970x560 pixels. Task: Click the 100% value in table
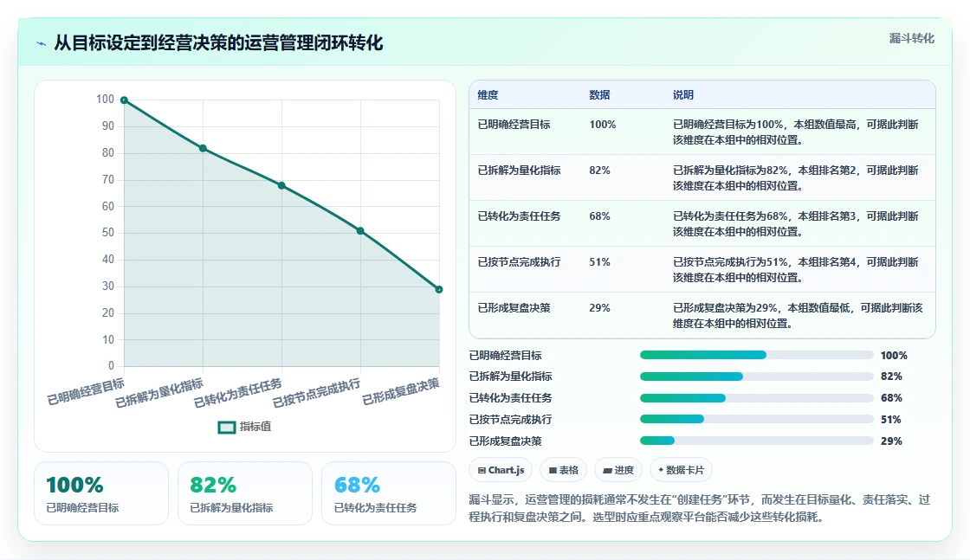pos(603,125)
